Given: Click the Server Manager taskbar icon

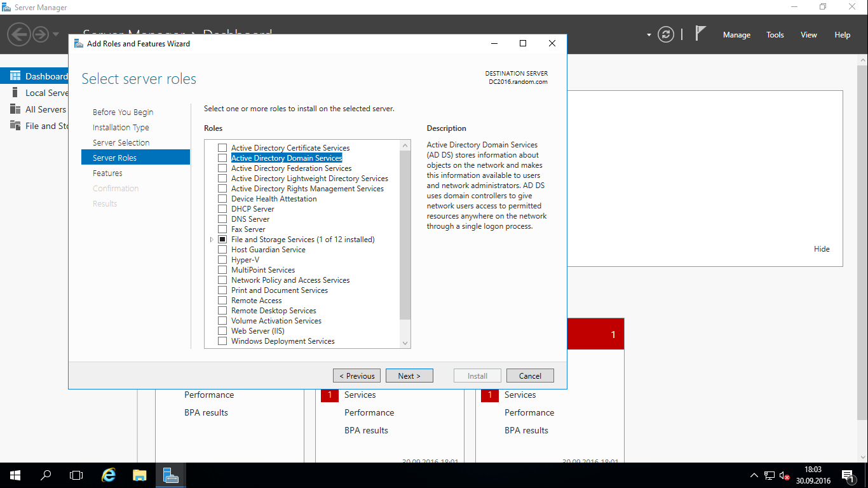Looking at the screenshot, I should point(170,475).
